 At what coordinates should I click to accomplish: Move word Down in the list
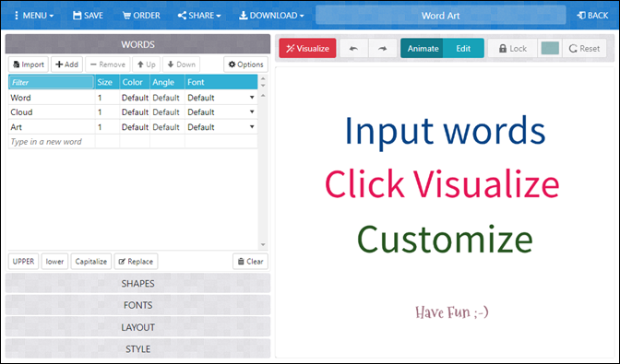coord(181,65)
